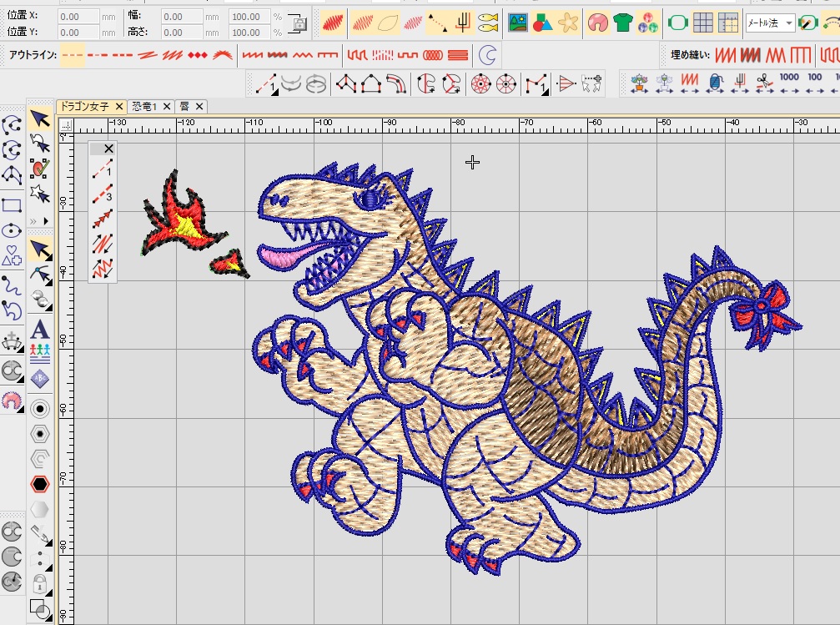Click the grid with ruler icon
Image resolution: width=840 pixels, height=625 pixels.
[x=728, y=23]
